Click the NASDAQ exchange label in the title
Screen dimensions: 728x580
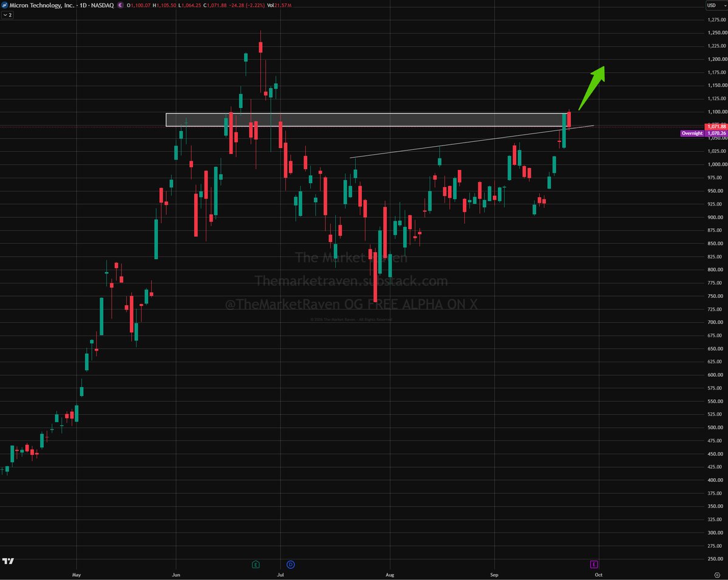point(103,5)
